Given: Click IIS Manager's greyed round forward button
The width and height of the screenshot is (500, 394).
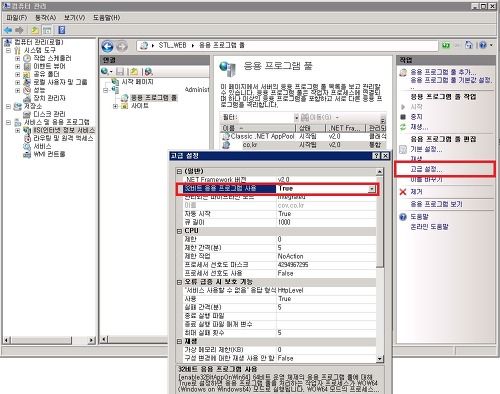Looking at the screenshot, I should click(x=122, y=46).
